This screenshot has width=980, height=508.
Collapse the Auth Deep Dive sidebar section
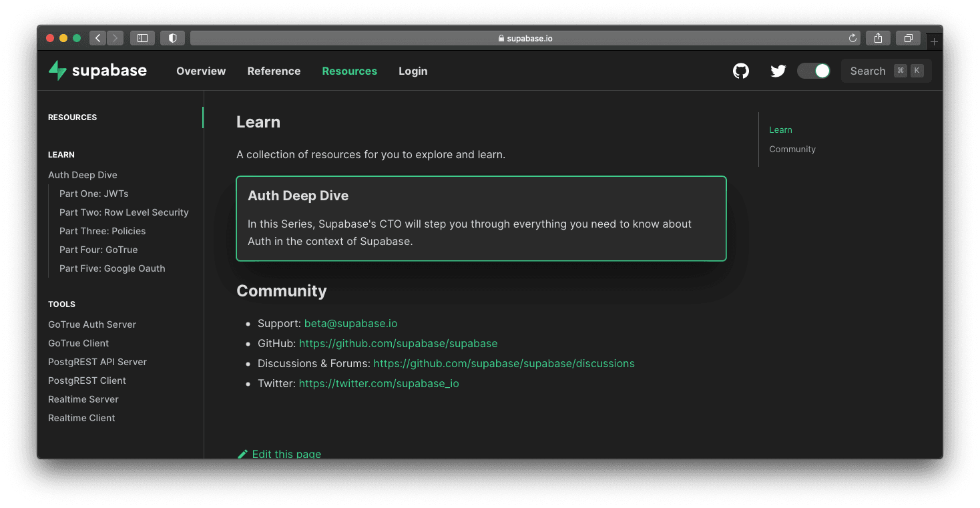pos(83,175)
